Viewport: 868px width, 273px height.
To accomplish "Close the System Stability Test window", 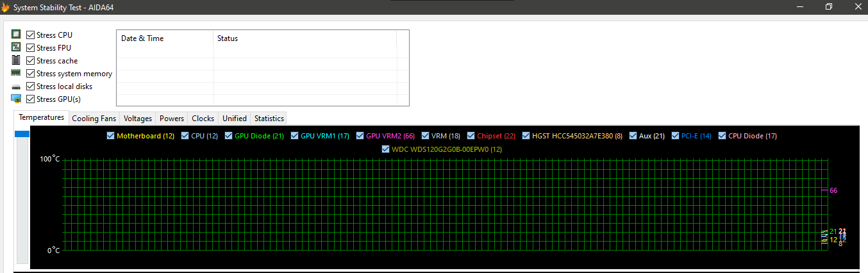I will pos(858,6).
